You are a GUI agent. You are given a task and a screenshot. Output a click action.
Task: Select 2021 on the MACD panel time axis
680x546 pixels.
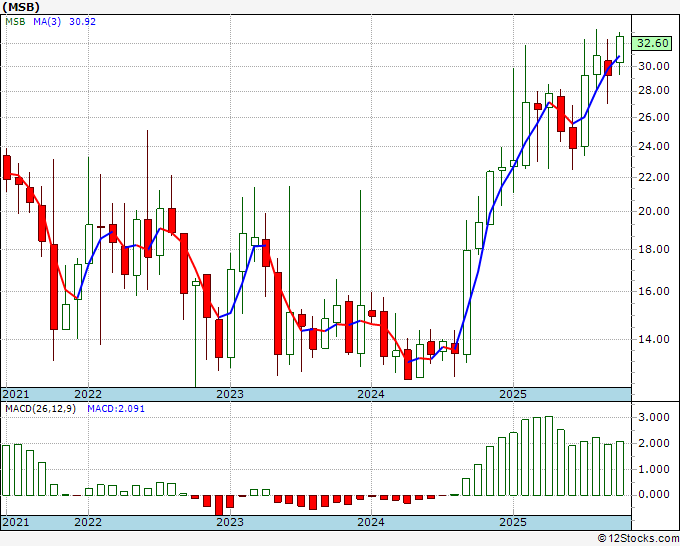(x=16, y=522)
